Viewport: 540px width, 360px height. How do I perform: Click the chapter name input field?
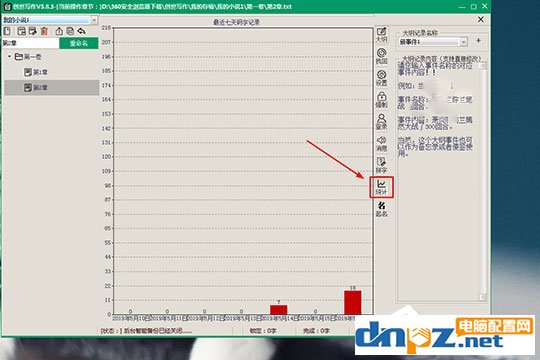(x=30, y=43)
